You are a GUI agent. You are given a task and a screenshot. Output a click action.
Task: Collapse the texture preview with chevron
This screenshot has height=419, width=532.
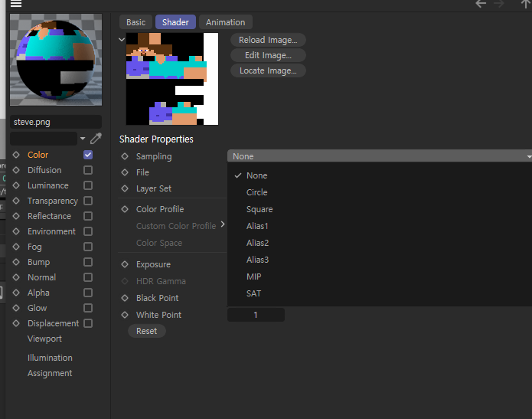[122, 40]
